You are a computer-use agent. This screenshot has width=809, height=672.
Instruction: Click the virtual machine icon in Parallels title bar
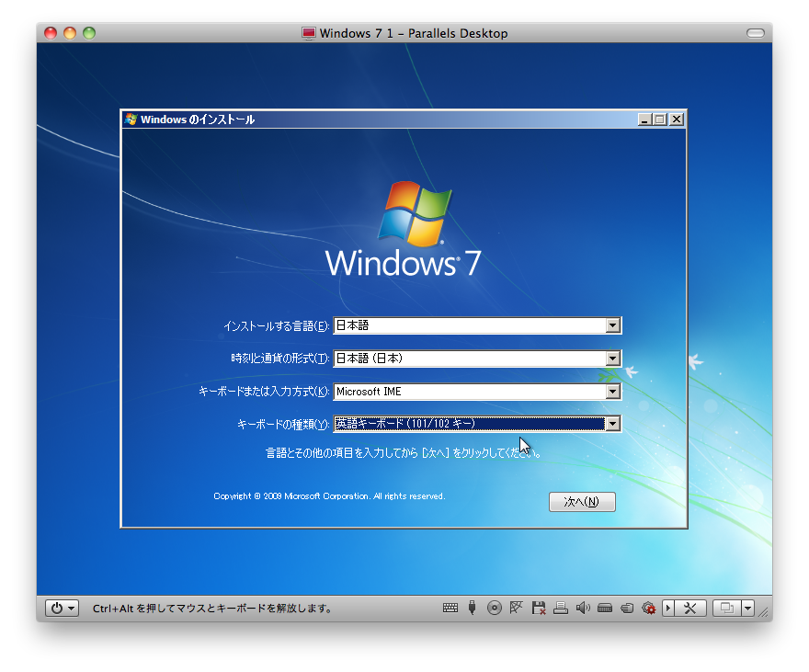click(x=309, y=33)
